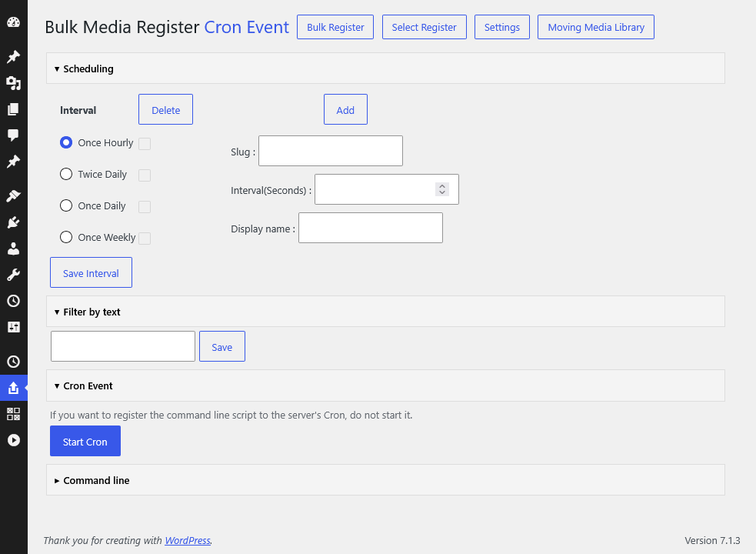Click the collapse menu play-circle icon
756x554 pixels.
14,440
